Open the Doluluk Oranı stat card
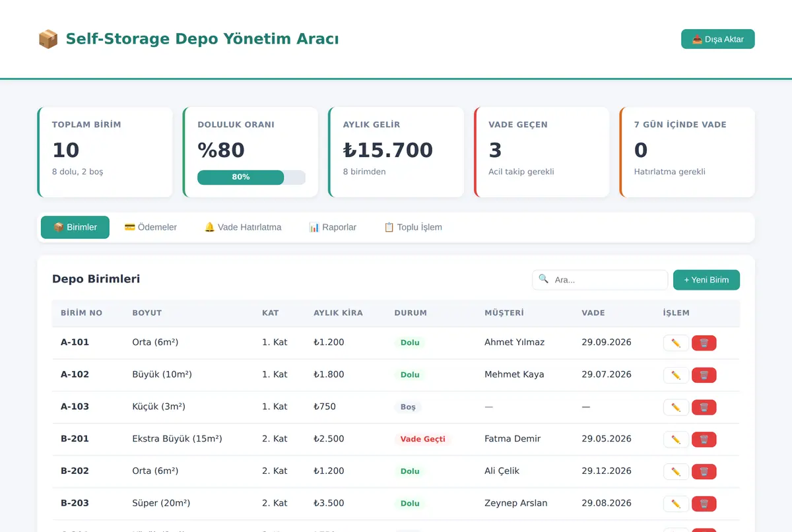Image resolution: width=792 pixels, height=532 pixels. click(x=251, y=152)
